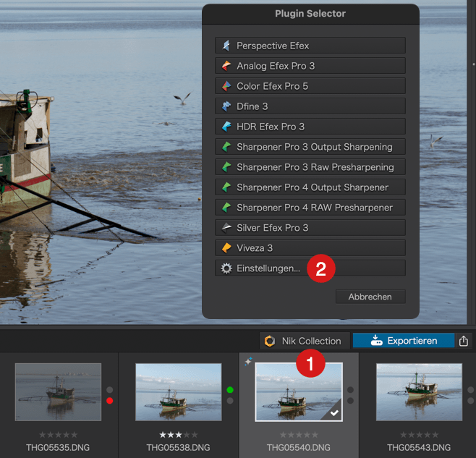The width and height of the screenshot is (476, 458).
Task: Open the Nik Collection button
Action: [x=305, y=341]
